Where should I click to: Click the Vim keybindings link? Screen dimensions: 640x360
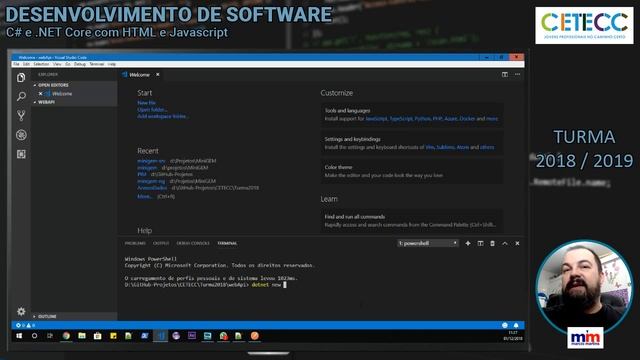(430, 147)
